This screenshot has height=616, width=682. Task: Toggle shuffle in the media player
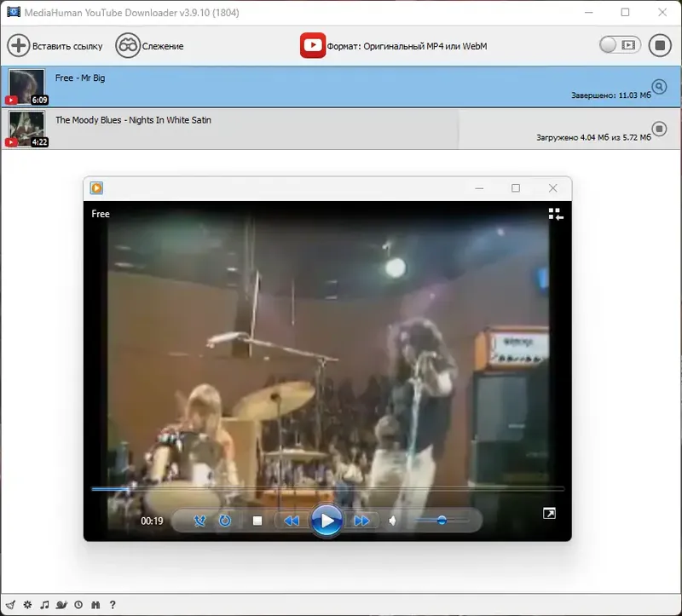pos(199,521)
